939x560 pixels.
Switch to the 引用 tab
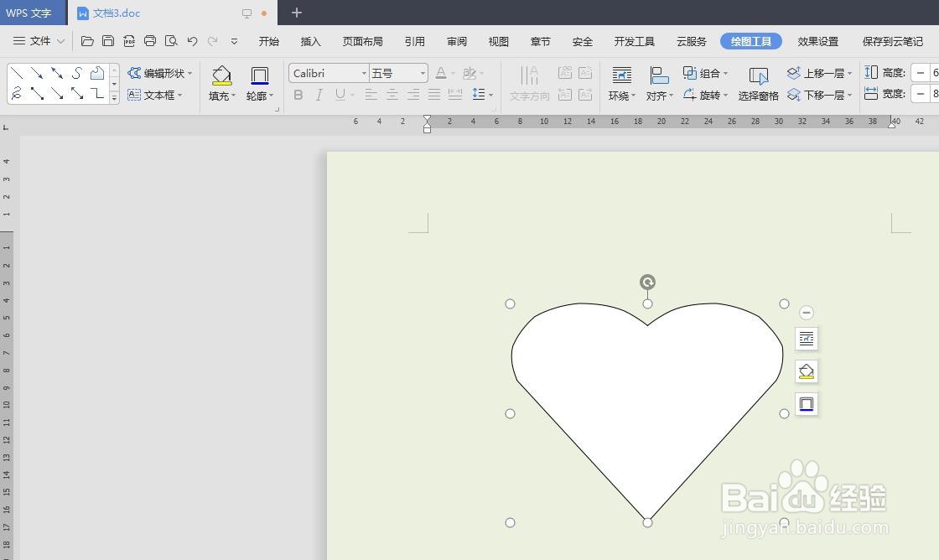pyautogui.click(x=414, y=41)
